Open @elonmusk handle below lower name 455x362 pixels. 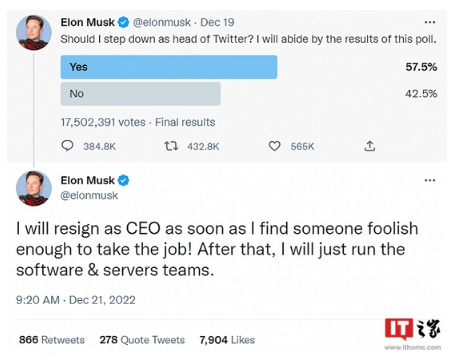(x=89, y=195)
